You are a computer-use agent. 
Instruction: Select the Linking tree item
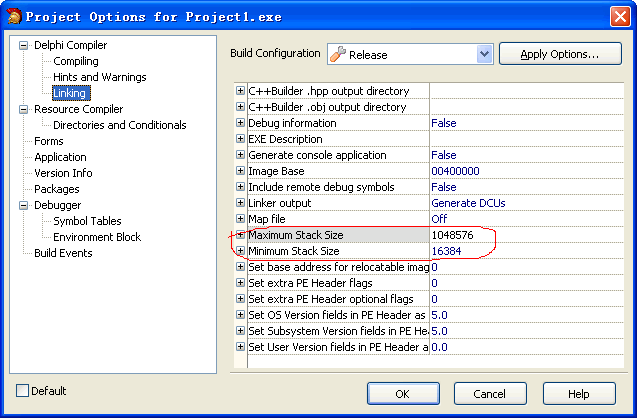[x=71, y=93]
